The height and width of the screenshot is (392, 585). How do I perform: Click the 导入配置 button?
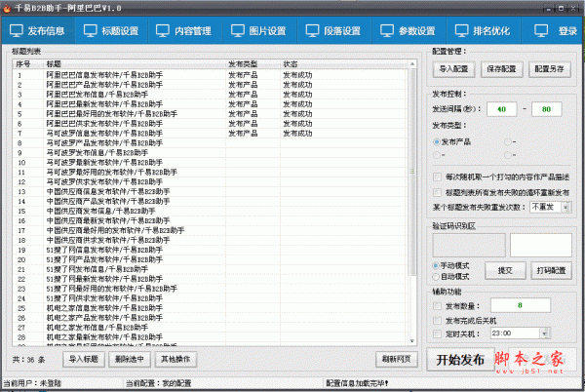pyautogui.click(x=453, y=69)
